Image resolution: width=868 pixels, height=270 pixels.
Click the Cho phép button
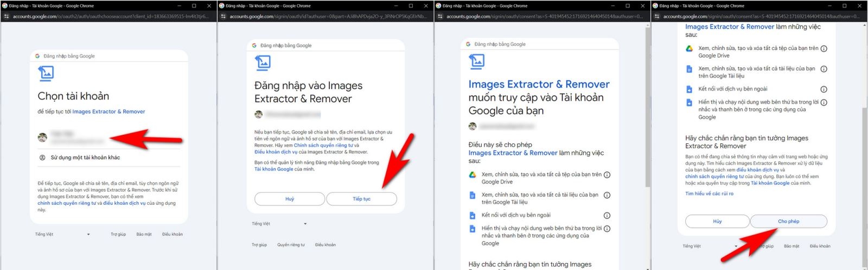(x=788, y=221)
